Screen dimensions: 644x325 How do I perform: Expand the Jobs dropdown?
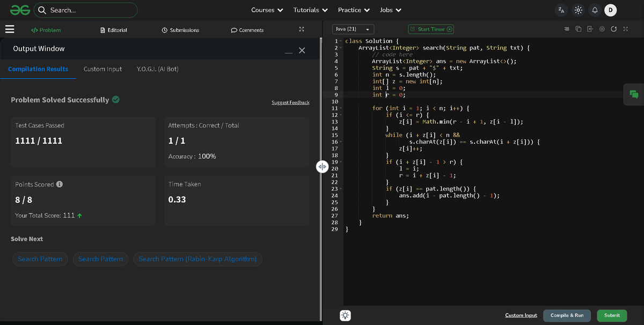pos(391,10)
